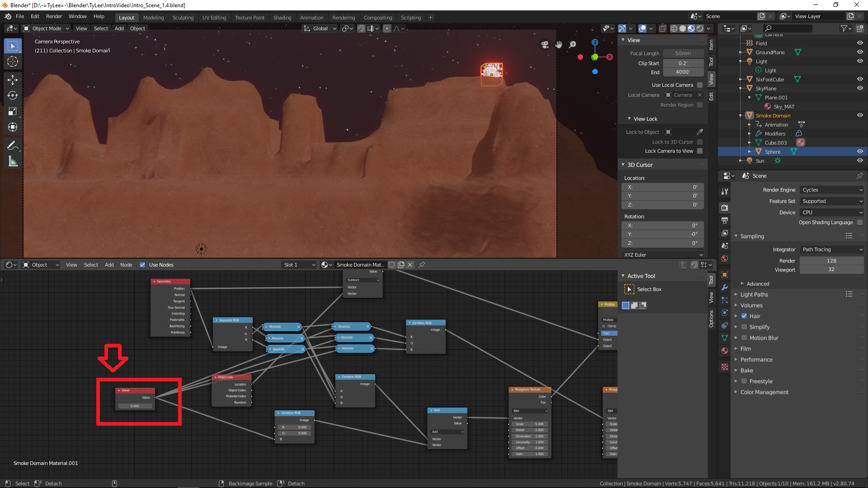Toggle camera view with camera icon
The height and width of the screenshot is (488, 868).
click(x=545, y=44)
